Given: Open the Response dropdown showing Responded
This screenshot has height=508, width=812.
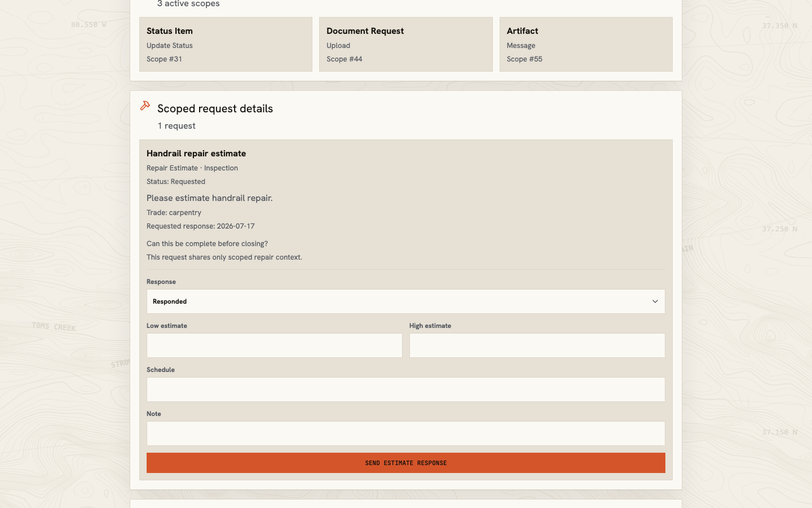Looking at the screenshot, I should tap(406, 301).
